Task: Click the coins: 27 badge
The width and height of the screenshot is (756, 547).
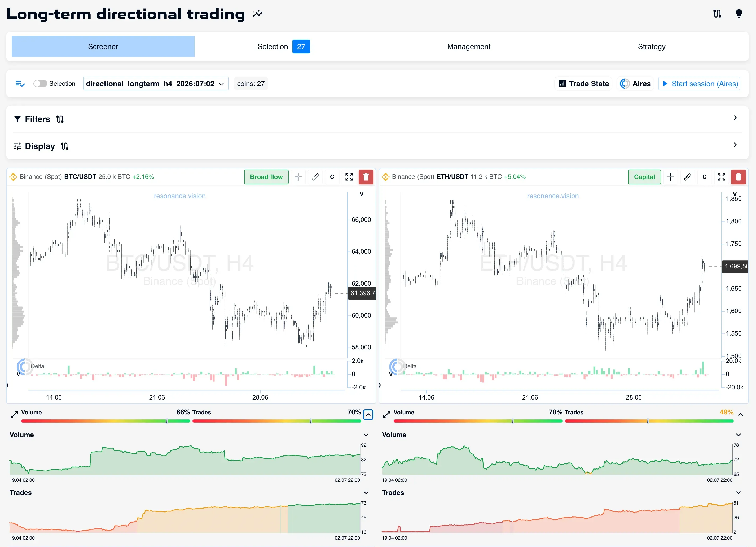Action: (x=251, y=84)
